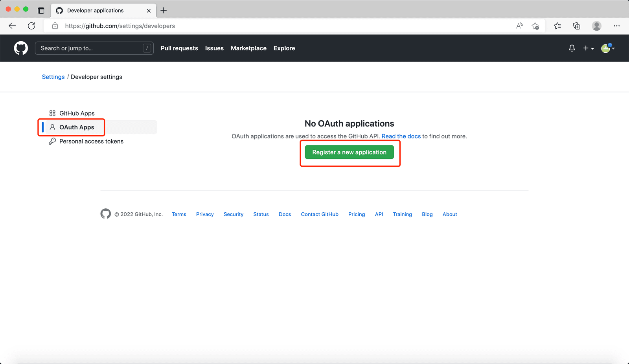This screenshot has width=629, height=364.
Task: Focus the Search or jump to field
Action: pyautogui.click(x=94, y=48)
